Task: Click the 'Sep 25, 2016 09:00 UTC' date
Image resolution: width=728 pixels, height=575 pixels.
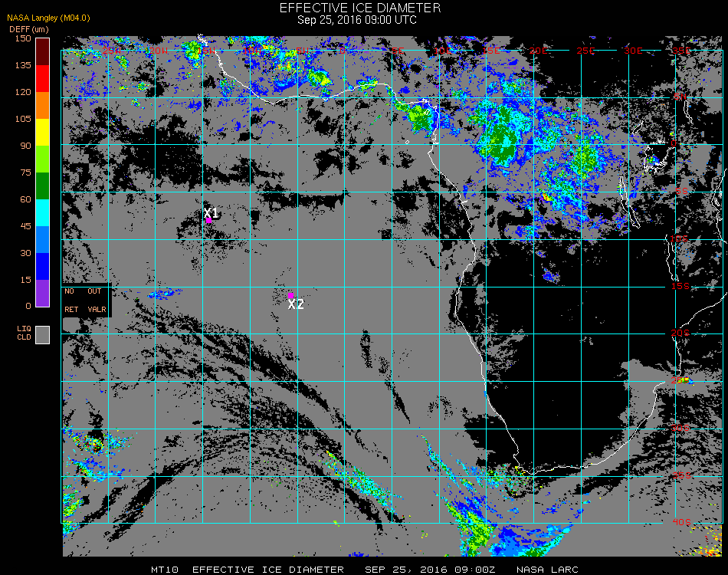Action: point(357,20)
